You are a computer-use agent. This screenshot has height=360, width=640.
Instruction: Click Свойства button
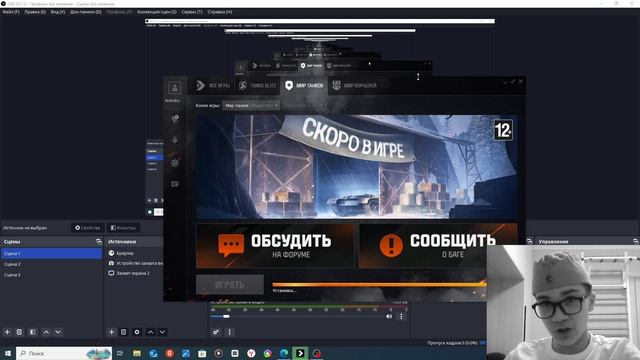point(88,228)
